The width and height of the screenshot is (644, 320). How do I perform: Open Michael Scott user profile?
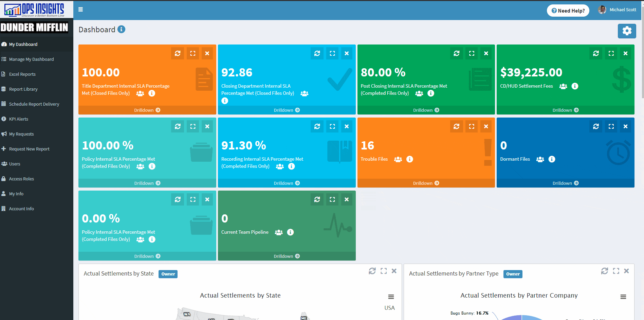coord(618,10)
